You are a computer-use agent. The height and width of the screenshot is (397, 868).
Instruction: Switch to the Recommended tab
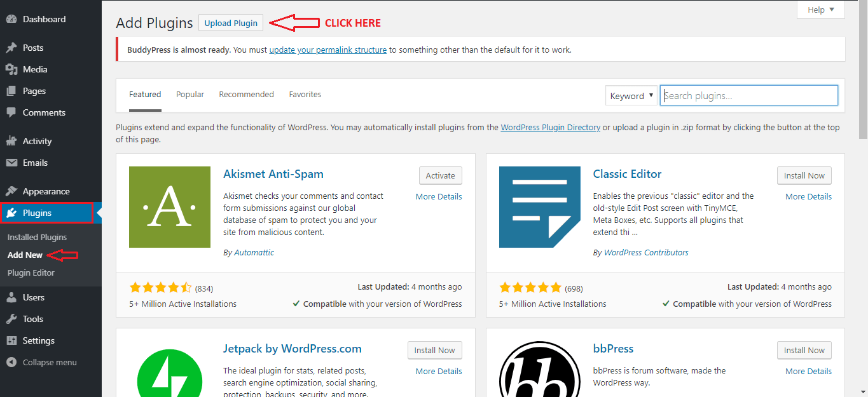click(247, 95)
